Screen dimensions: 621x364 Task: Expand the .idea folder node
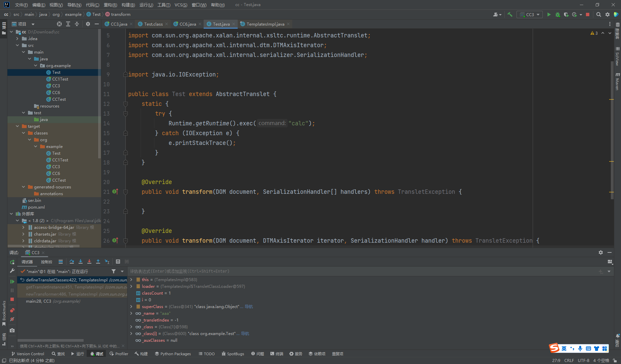pyautogui.click(x=18, y=39)
